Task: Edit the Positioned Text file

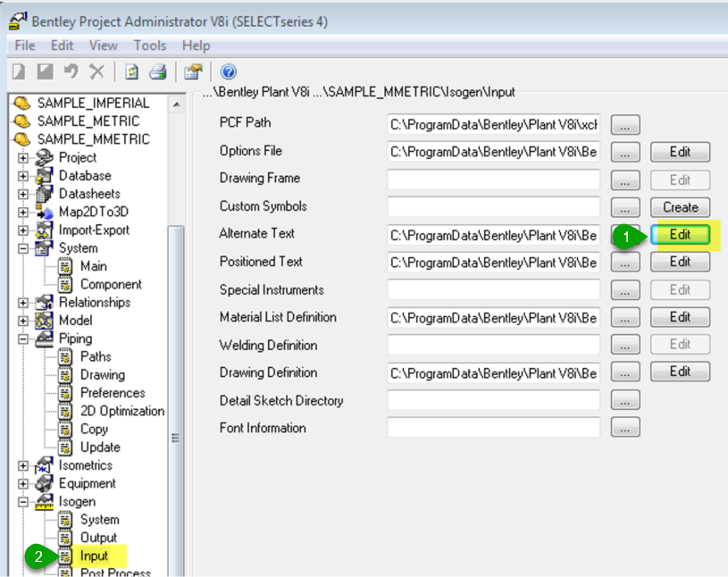Action: 680,262
